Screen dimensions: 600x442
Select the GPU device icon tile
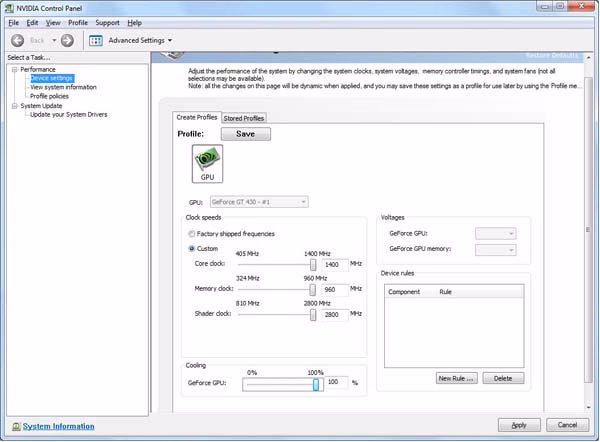(x=207, y=164)
